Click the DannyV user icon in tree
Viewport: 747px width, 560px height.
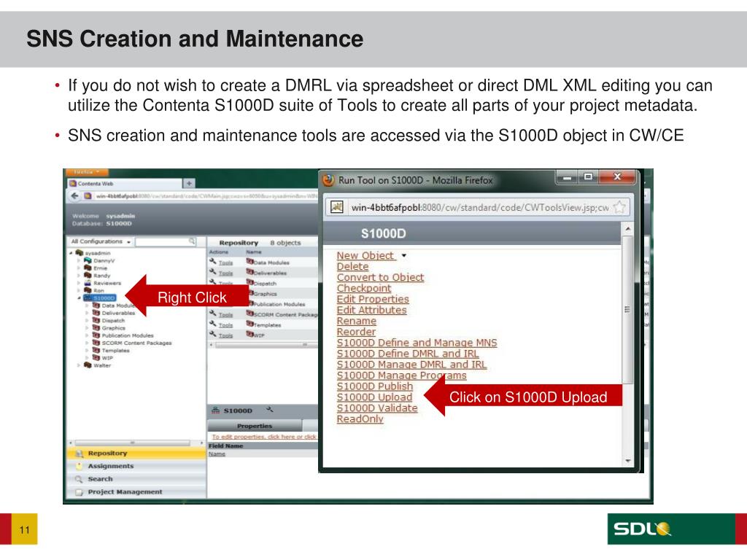(88, 260)
